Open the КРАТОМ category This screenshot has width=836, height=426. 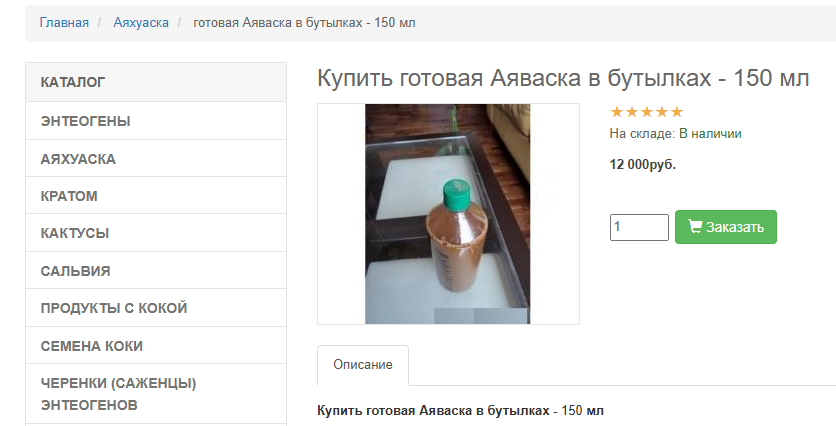pyautogui.click(x=156, y=196)
